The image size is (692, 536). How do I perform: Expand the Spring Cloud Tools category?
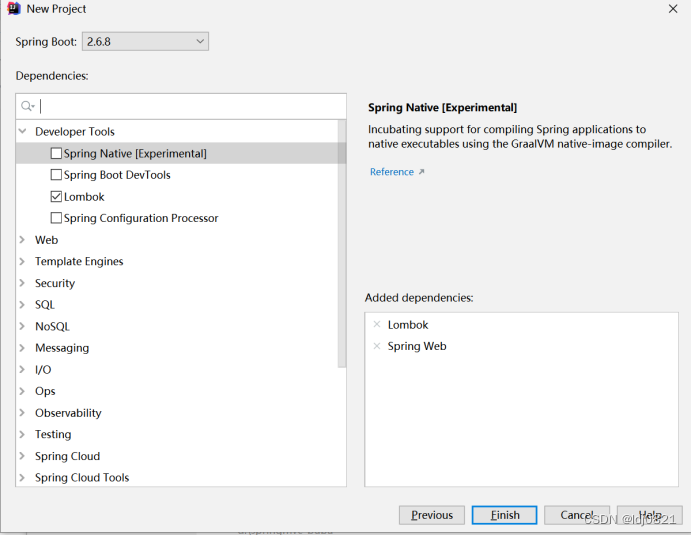(x=23, y=477)
